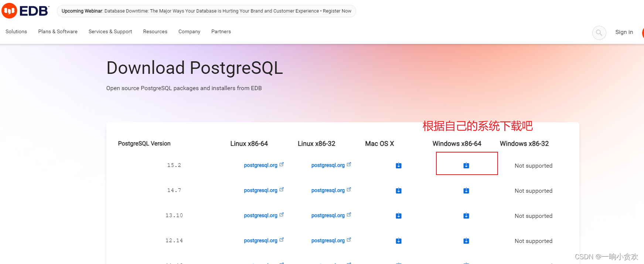644x264 pixels.
Task: Download PostgreSQL 15.2 for Windows x86-64
Action: click(466, 165)
